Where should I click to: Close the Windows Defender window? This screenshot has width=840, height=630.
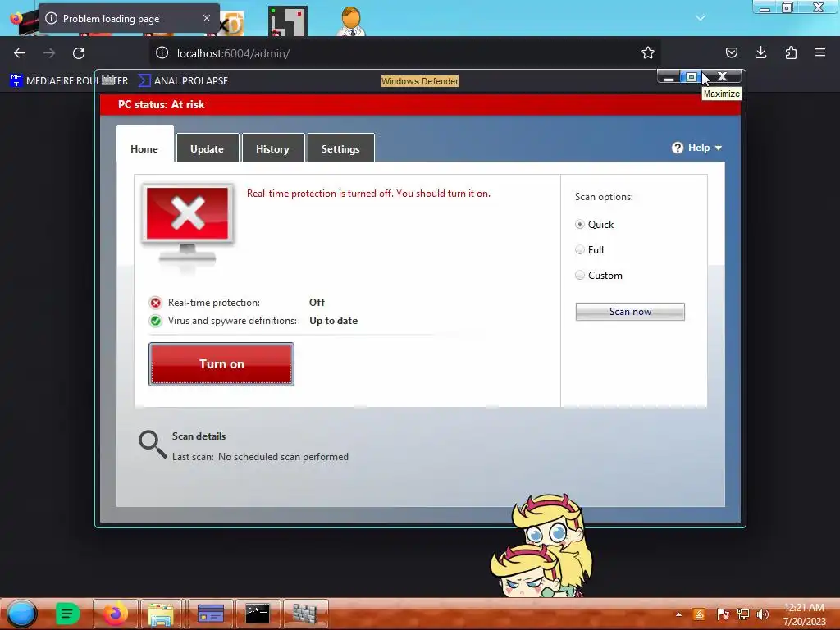coord(722,76)
